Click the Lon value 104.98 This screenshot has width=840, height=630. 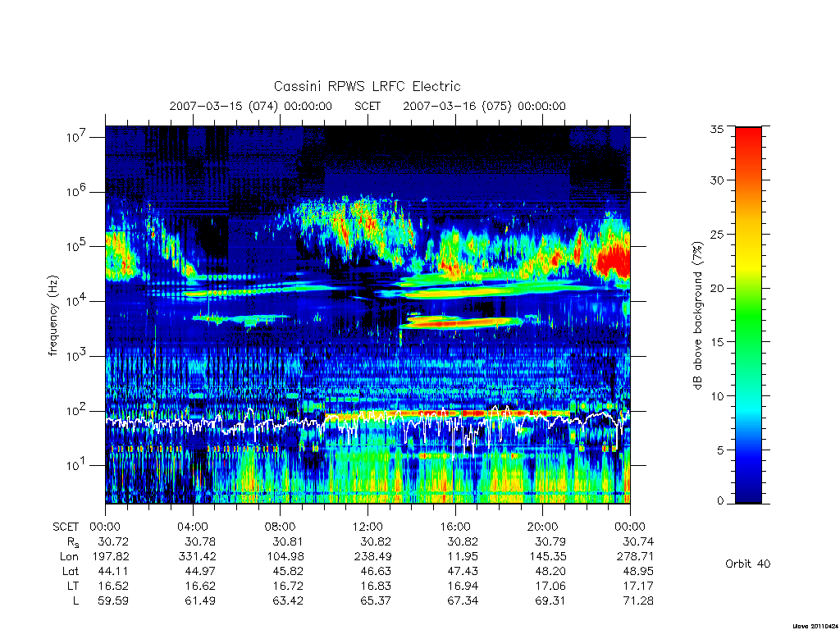point(285,557)
